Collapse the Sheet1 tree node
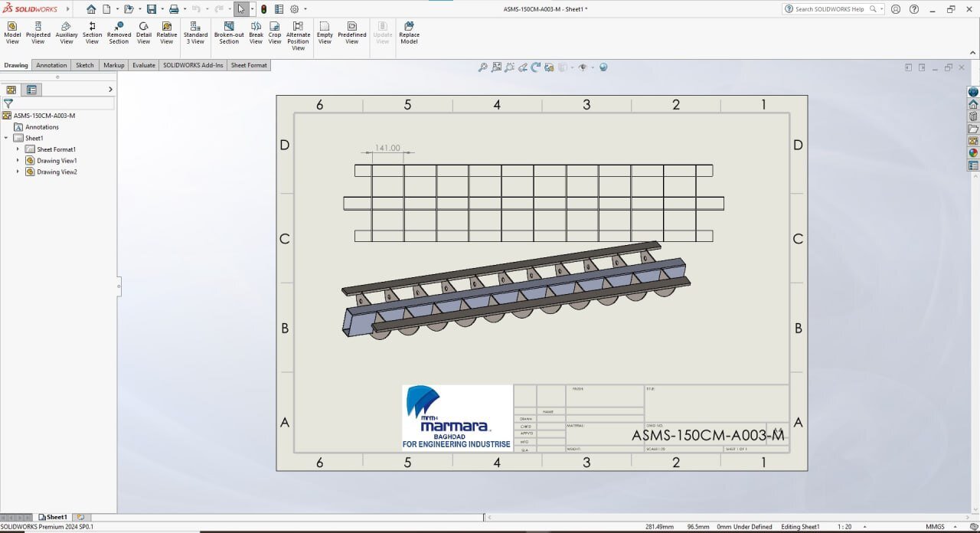 pyautogui.click(x=6, y=138)
